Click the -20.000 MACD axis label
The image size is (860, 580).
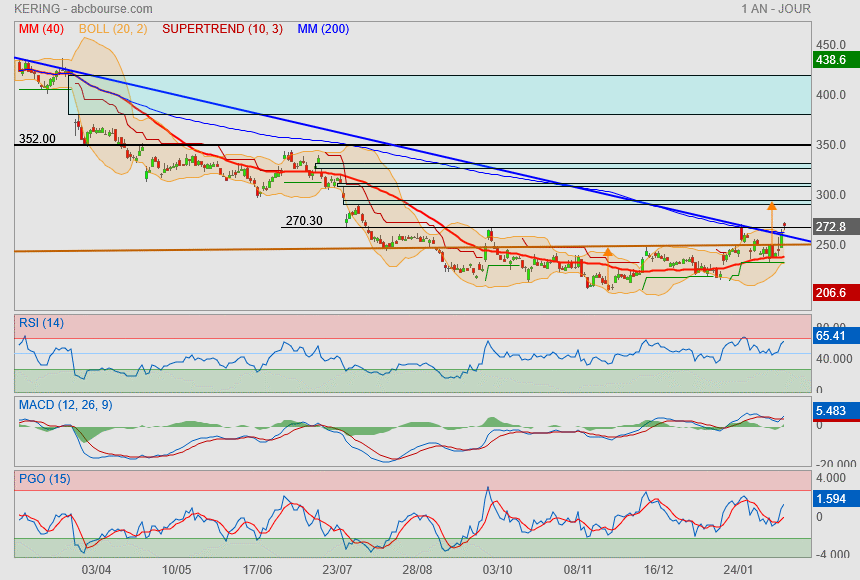click(836, 464)
